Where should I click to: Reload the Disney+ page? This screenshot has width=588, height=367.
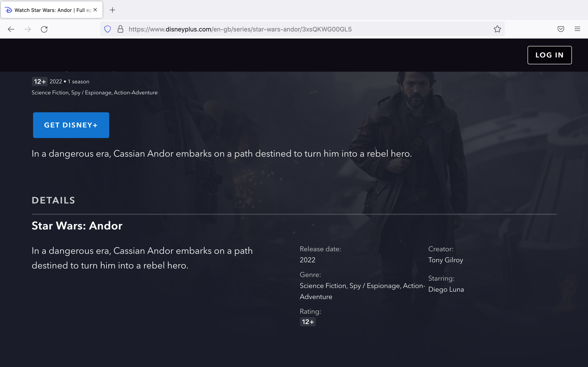point(44,29)
